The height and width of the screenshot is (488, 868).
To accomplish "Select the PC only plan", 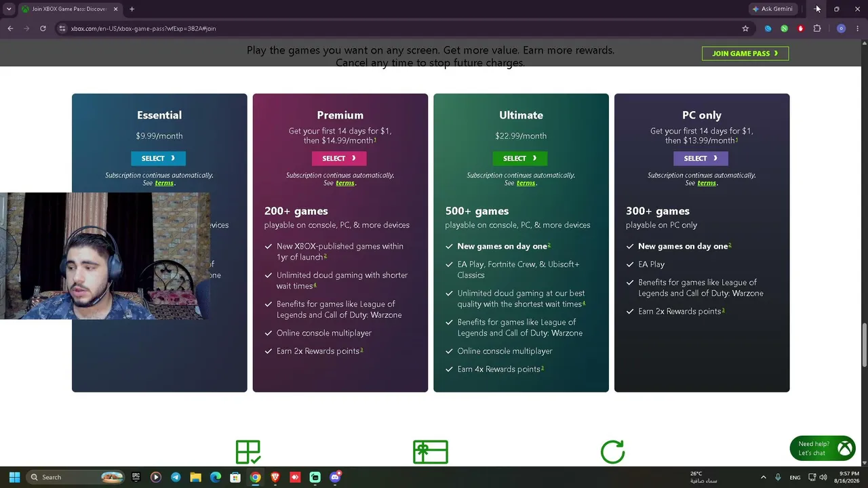I will 701,158.
